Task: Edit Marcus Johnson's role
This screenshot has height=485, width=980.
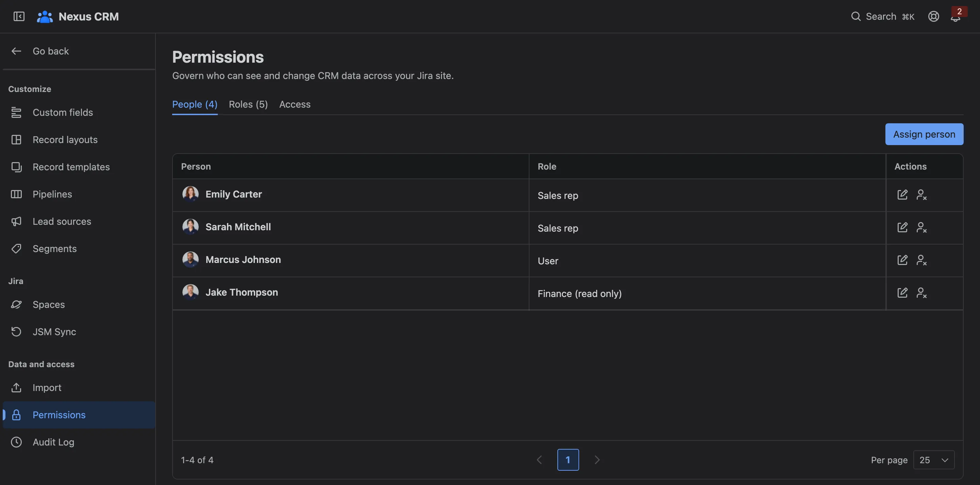Action: tap(902, 260)
